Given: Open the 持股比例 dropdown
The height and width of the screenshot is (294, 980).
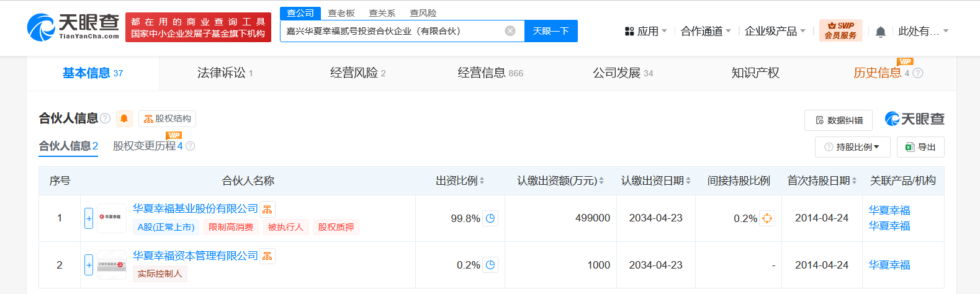Looking at the screenshot, I should [852, 147].
